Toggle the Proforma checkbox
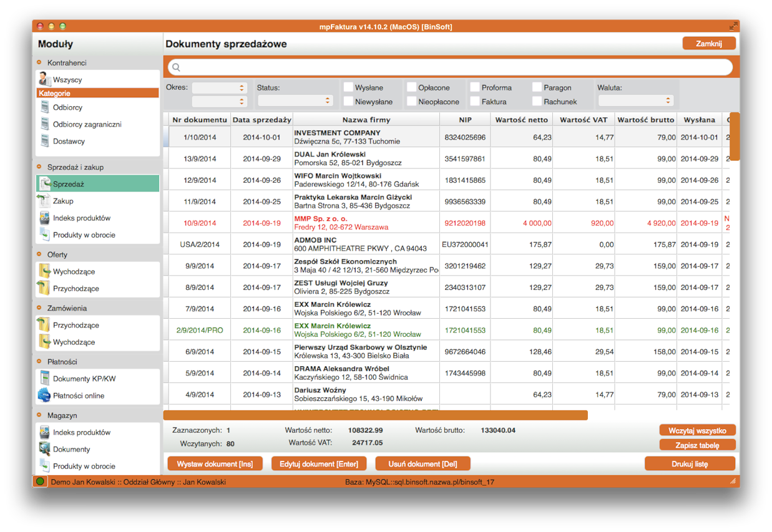 click(x=475, y=87)
